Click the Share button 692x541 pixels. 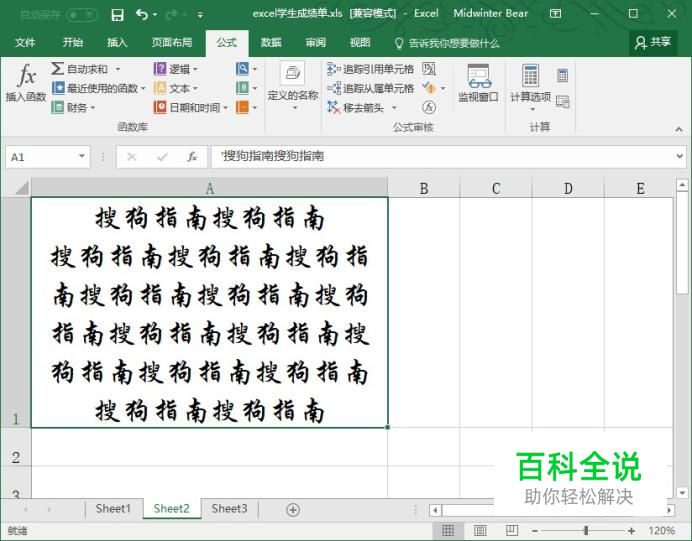pos(653,42)
